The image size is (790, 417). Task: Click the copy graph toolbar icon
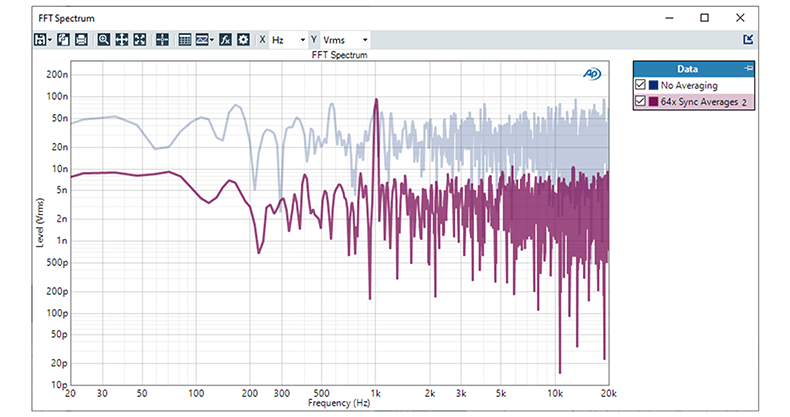coord(63,39)
